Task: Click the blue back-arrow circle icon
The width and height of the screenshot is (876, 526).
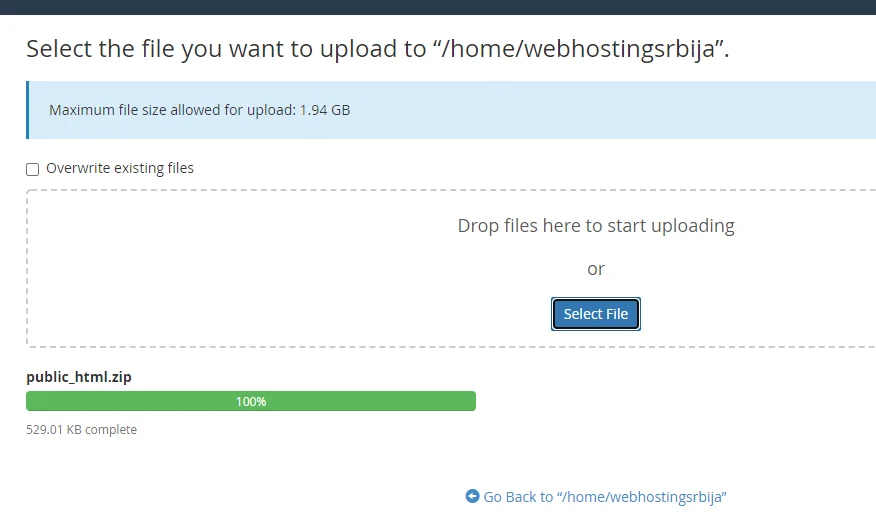Action: point(472,496)
